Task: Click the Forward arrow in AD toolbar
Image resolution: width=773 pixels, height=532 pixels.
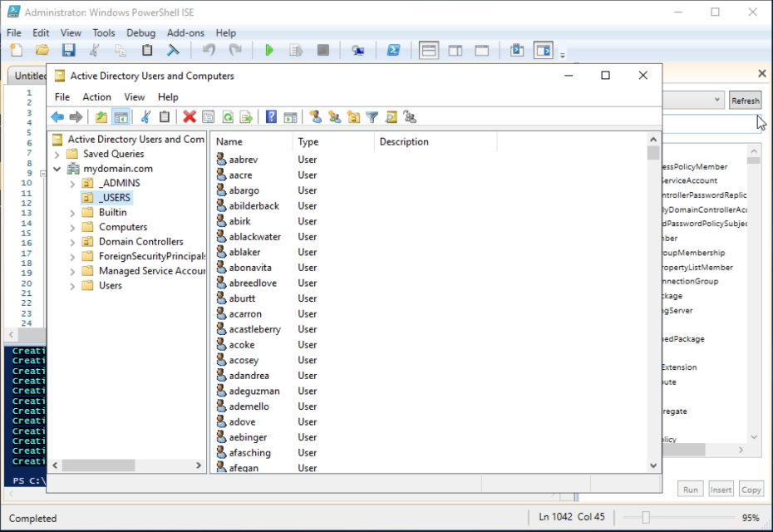Action: (76, 117)
